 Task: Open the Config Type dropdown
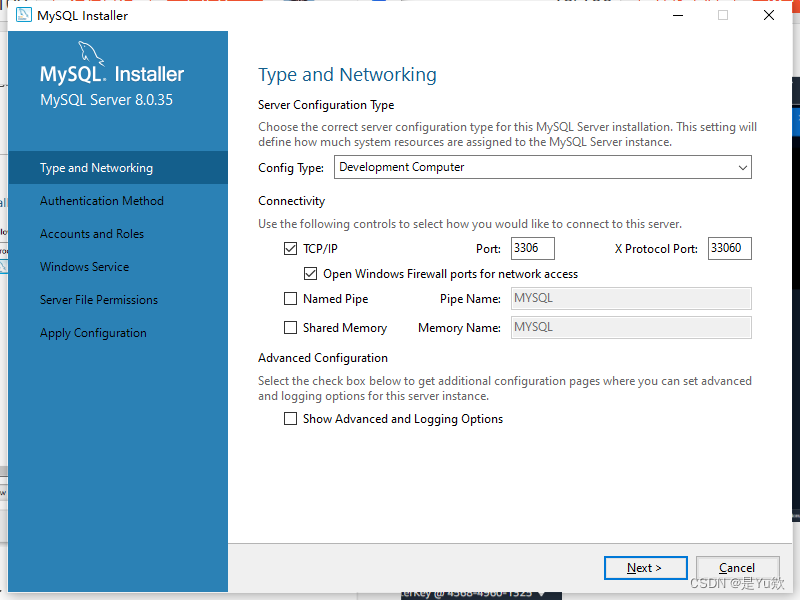click(542, 167)
